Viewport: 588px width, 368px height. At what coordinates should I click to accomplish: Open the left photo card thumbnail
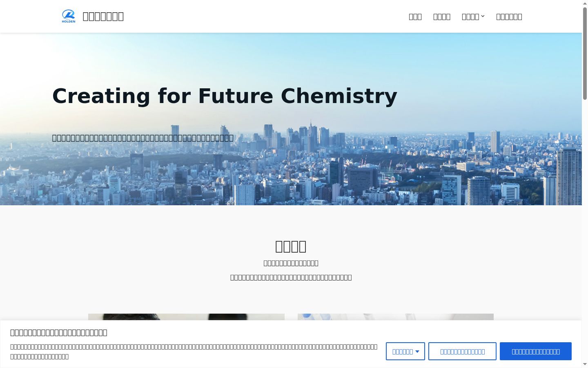[186, 317]
